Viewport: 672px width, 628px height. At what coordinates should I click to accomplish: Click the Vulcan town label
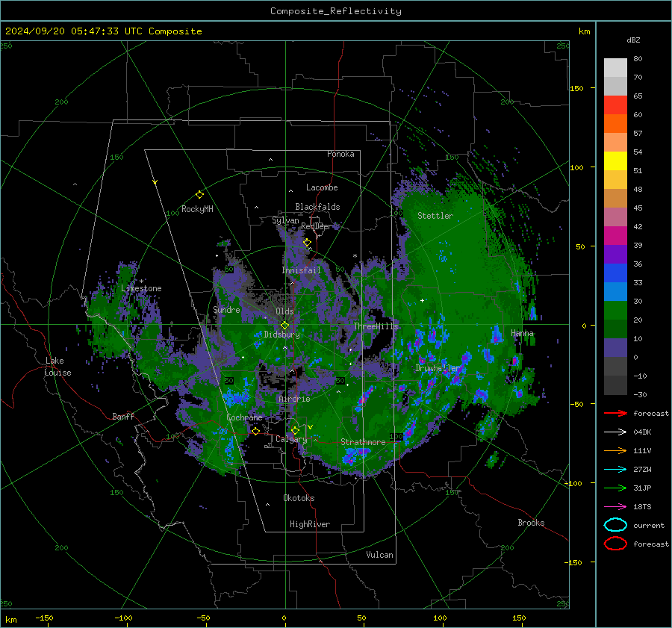[379, 555]
